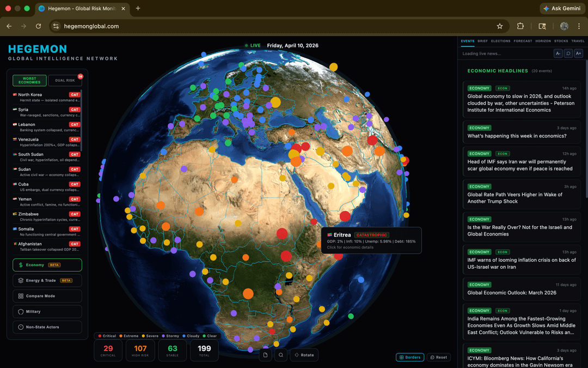This screenshot has width=588, height=368.
Task: Enable the Military layer in the sidebar
Action: [47, 311]
